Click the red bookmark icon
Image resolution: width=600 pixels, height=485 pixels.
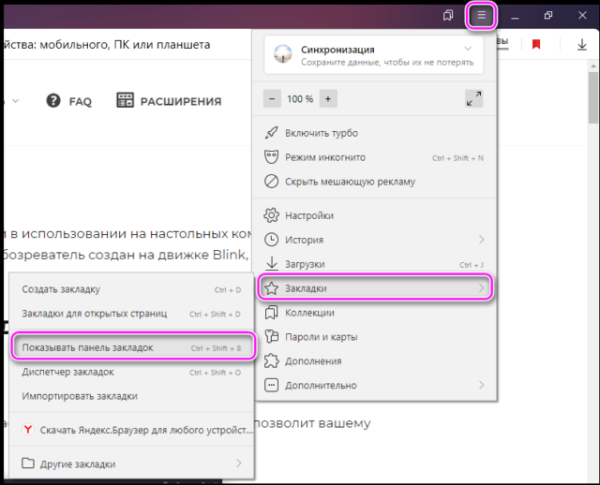(x=536, y=44)
